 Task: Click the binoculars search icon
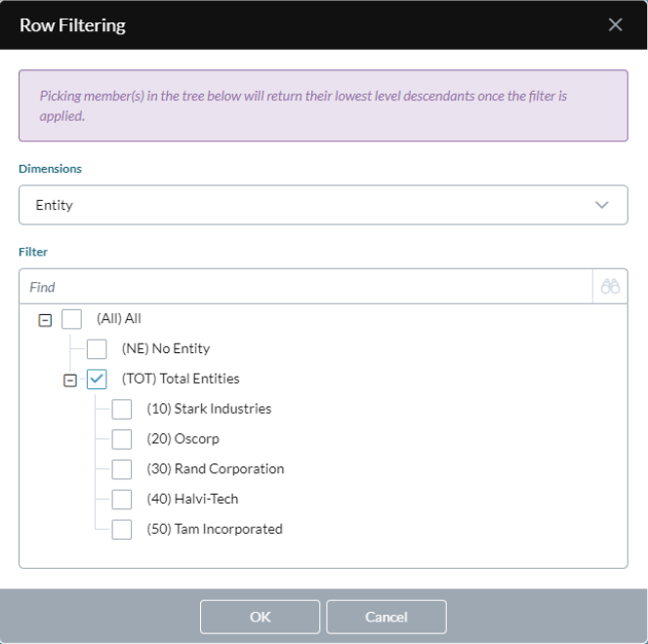pyautogui.click(x=610, y=287)
